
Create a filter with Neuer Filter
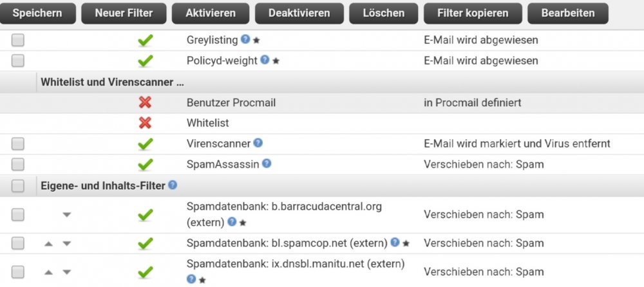tap(124, 13)
